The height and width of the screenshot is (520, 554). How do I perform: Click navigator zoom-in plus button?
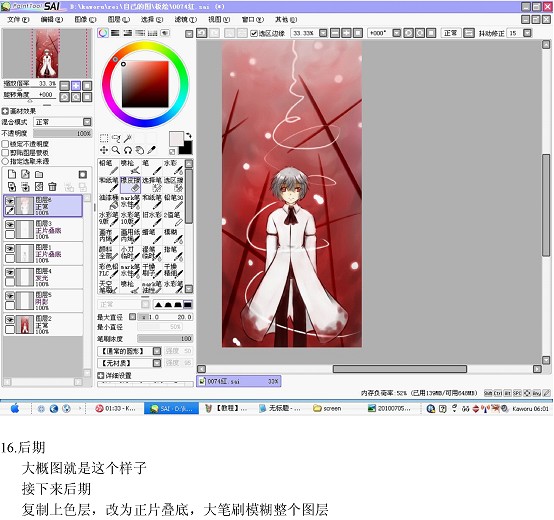[x=76, y=85]
